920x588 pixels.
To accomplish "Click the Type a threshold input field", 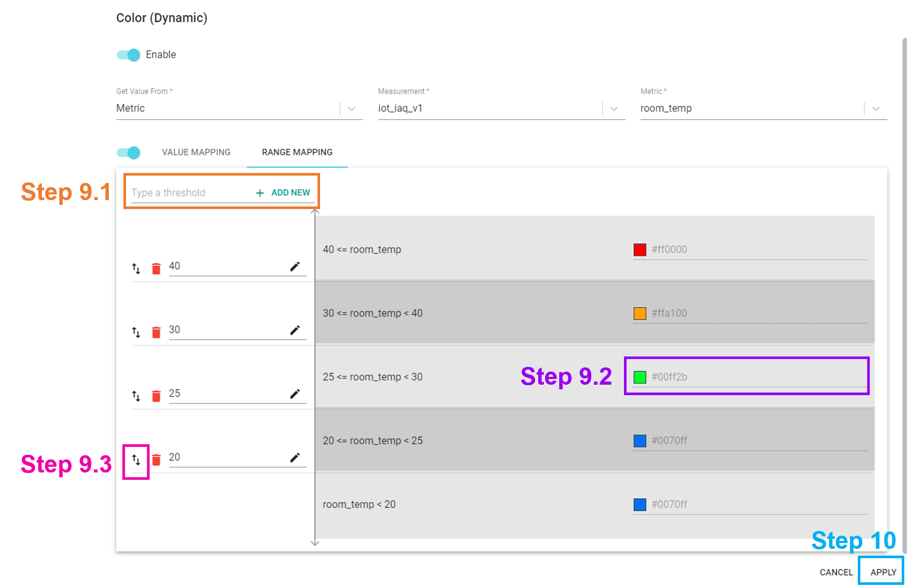I will coord(190,193).
